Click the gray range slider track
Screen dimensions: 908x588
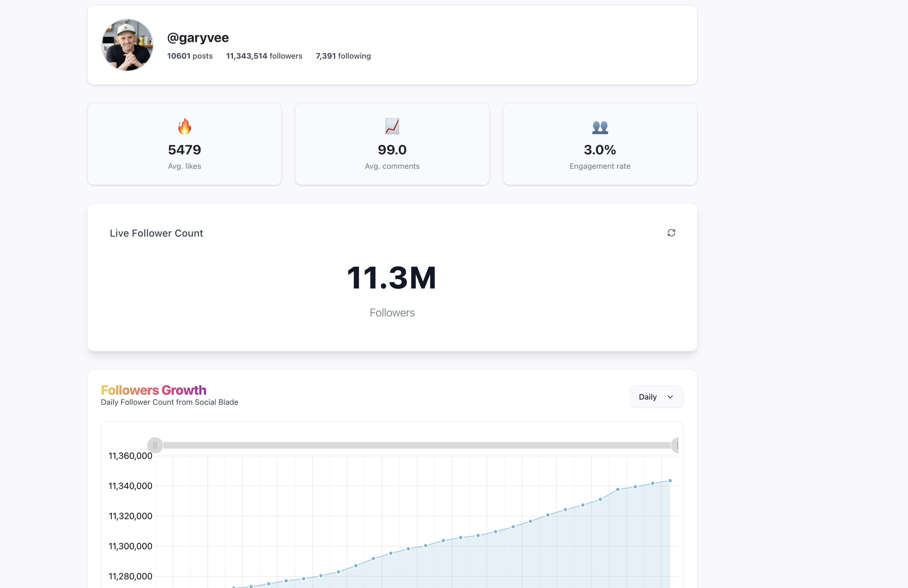pyautogui.click(x=416, y=445)
